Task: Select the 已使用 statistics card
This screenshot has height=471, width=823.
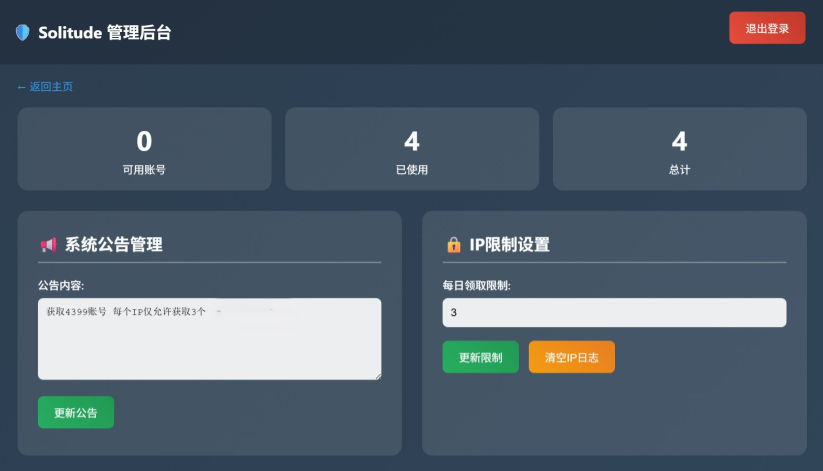Action: click(412, 149)
